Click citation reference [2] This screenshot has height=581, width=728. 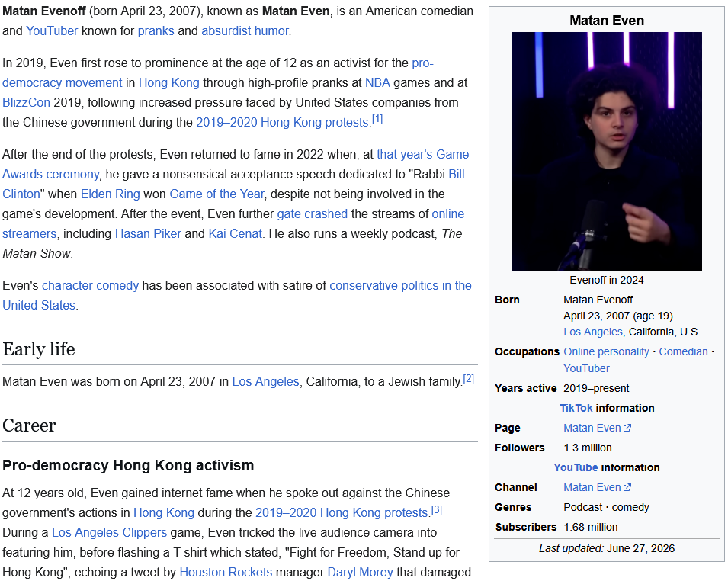click(469, 379)
